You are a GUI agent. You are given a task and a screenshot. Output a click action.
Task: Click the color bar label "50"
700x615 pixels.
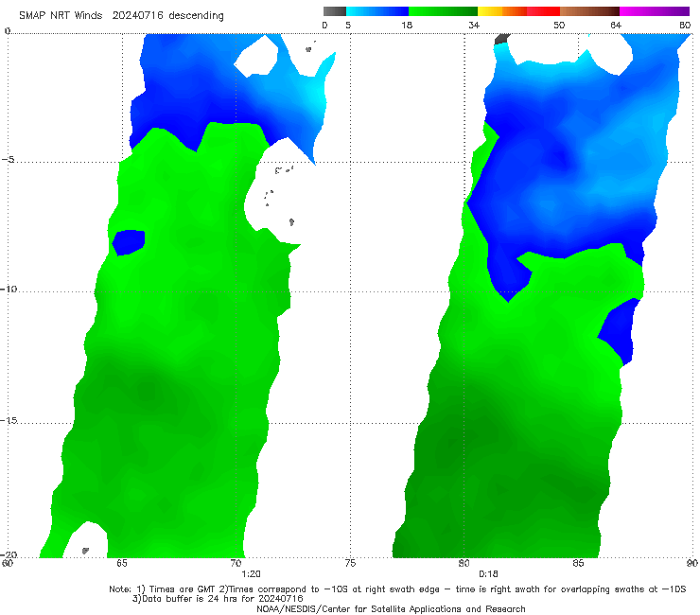pos(559,26)
